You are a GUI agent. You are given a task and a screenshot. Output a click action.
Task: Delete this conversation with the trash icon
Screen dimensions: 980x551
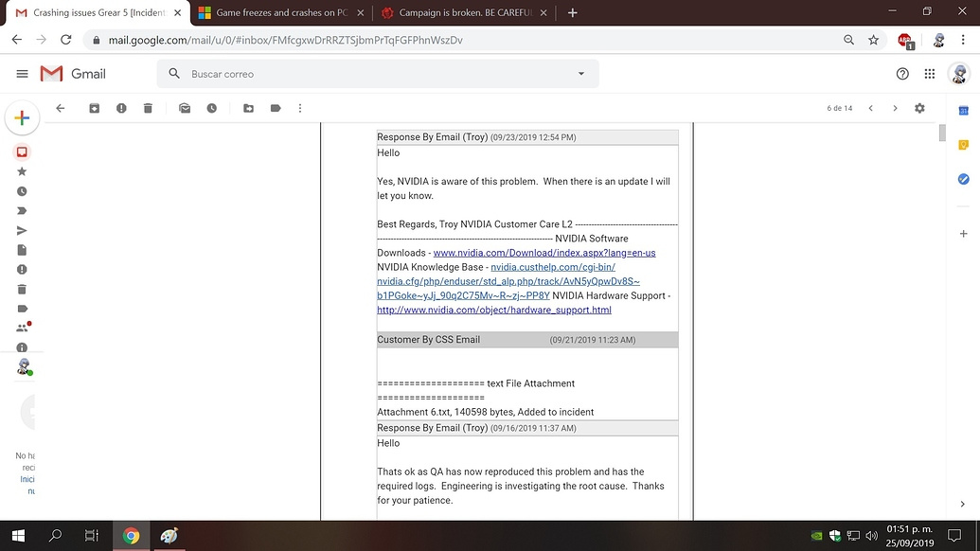148,108
